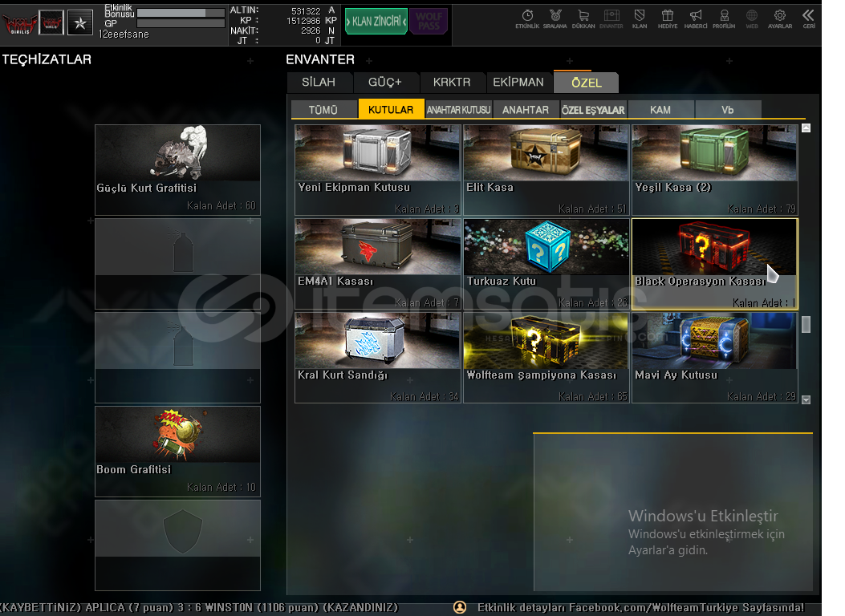The height and width of the screenshot is (616, 845).
Task: Select the Elit Kasa box
Action: (546, 170)
